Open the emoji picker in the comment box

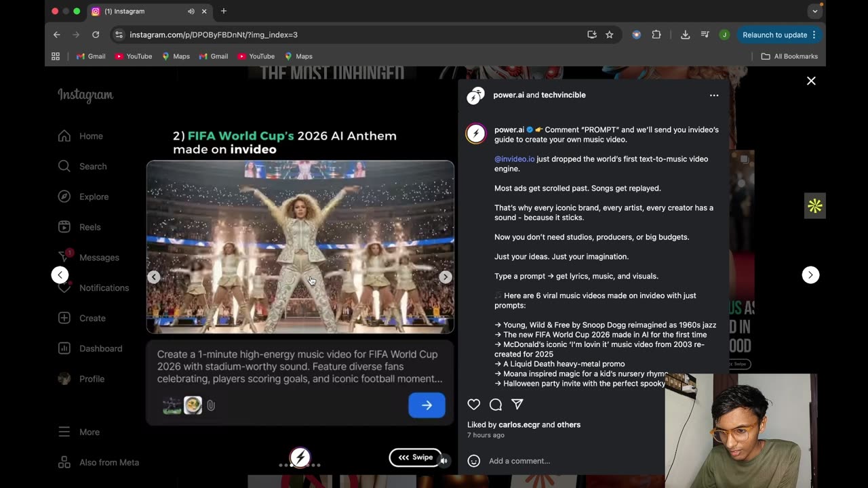tap(474, 461)
